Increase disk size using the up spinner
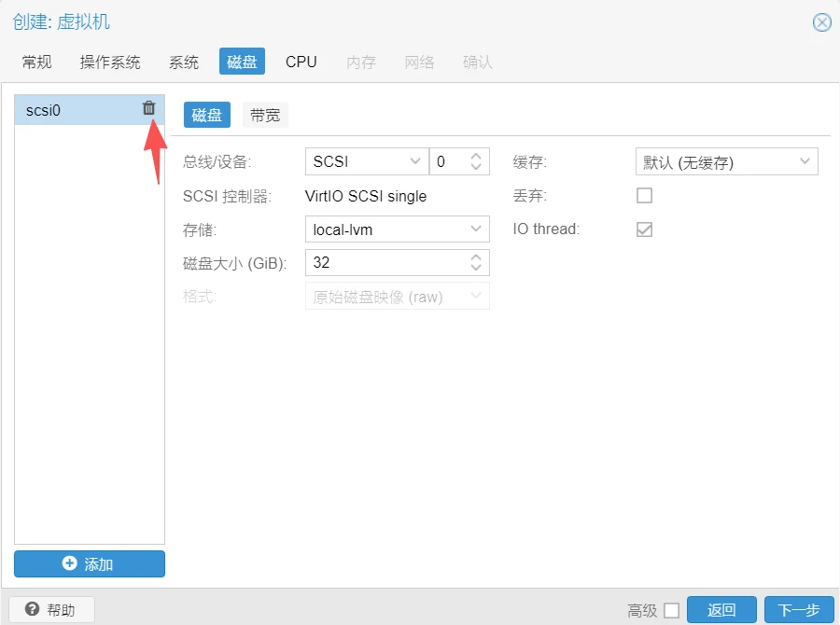 tap(476, 257)
